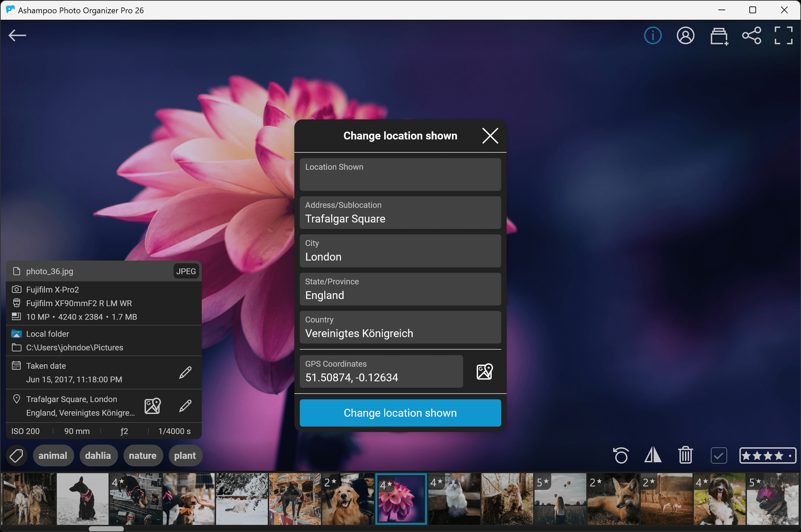Viewport: 801px width, 532px height.
Task: Navigate back with the arrow button
Action: coord(17,35)
